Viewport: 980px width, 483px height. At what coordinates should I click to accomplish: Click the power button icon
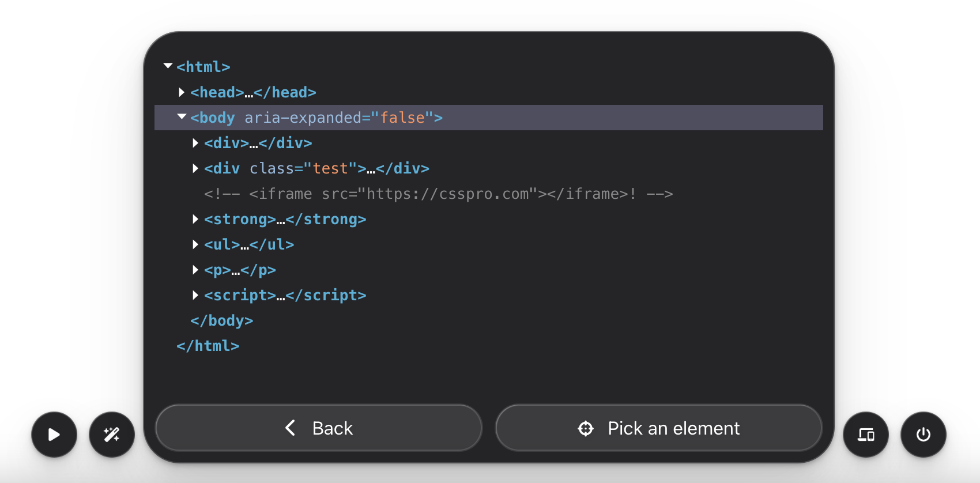(924, 435)
